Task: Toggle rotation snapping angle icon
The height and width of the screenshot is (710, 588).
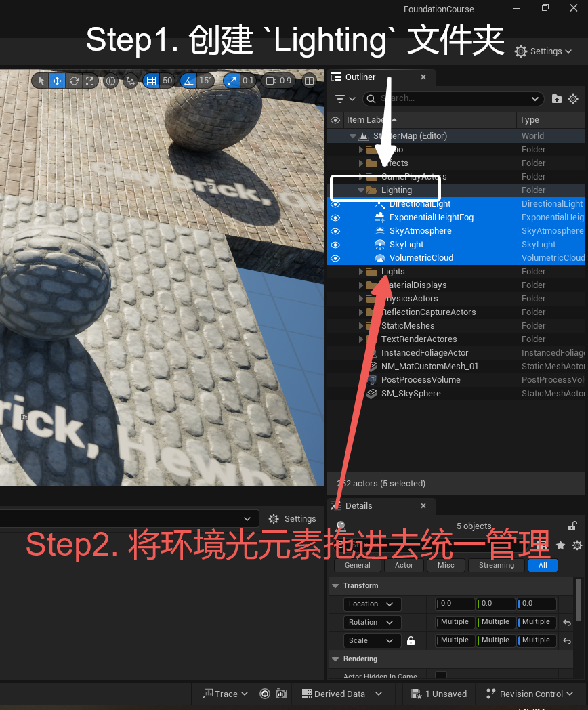Action: pyautogui.click(x=189, y=81)
